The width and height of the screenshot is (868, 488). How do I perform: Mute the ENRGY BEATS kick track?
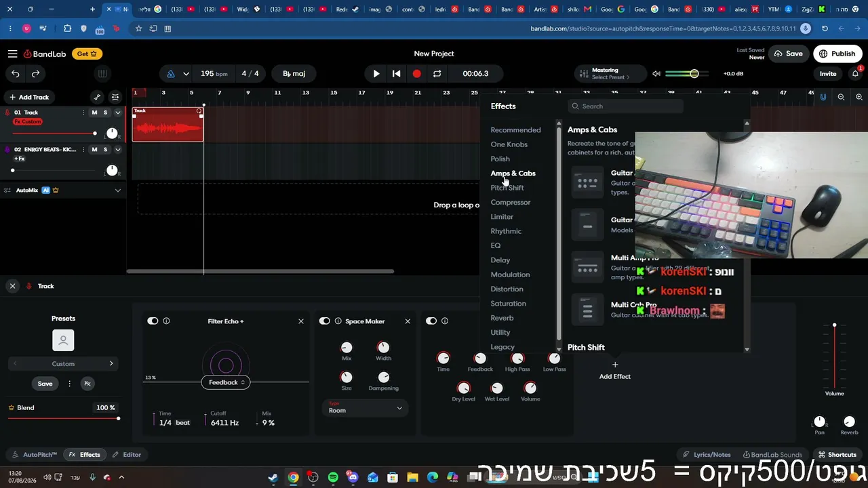pos(94,149)
